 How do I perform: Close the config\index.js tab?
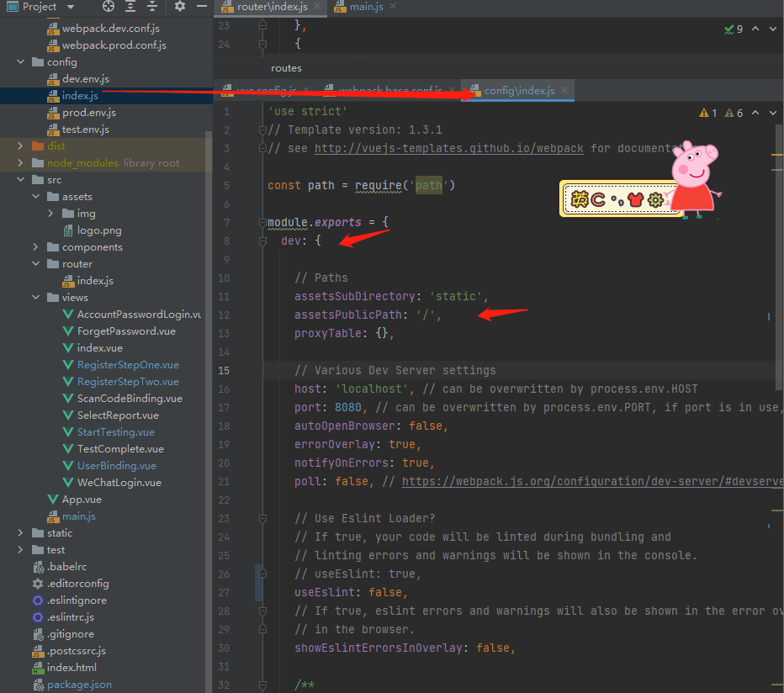point(564,90)
